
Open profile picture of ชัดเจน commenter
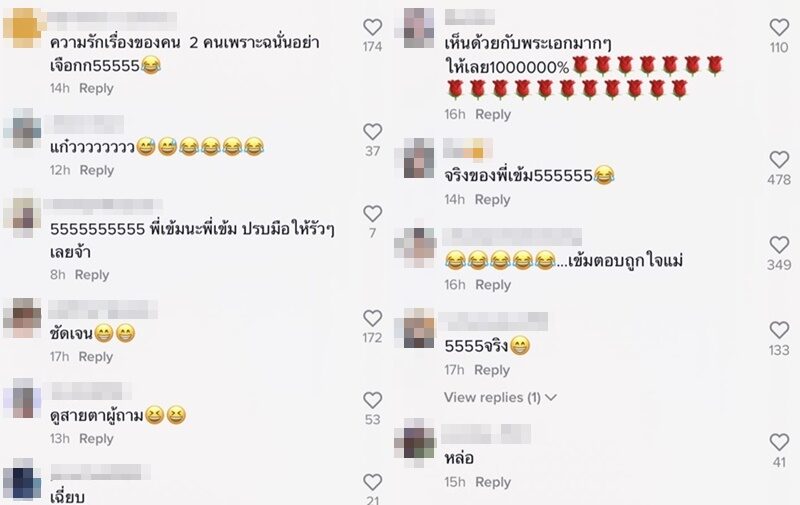(x=22, y=318)
